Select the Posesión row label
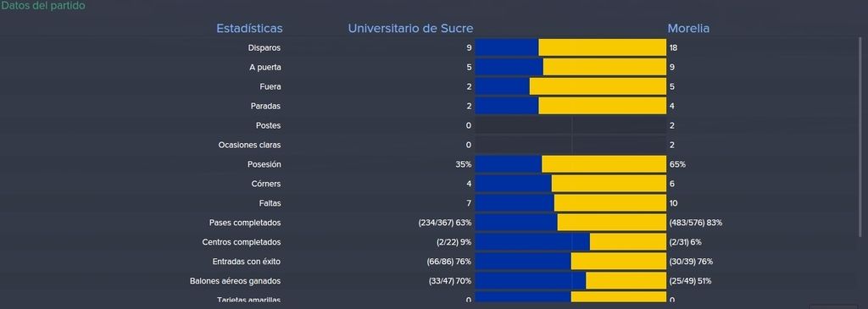Viewport: 868px width, 309px height. pos(264,165)
